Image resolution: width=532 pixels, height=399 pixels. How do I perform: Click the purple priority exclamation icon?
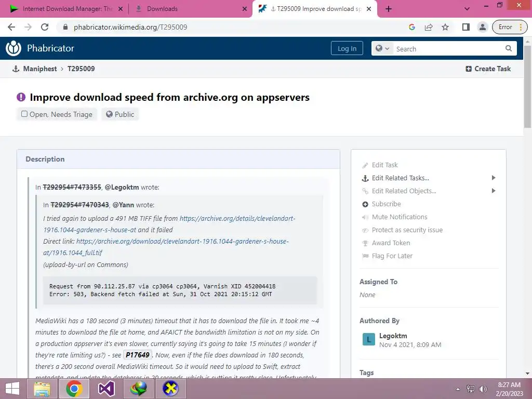click(21, 97)
